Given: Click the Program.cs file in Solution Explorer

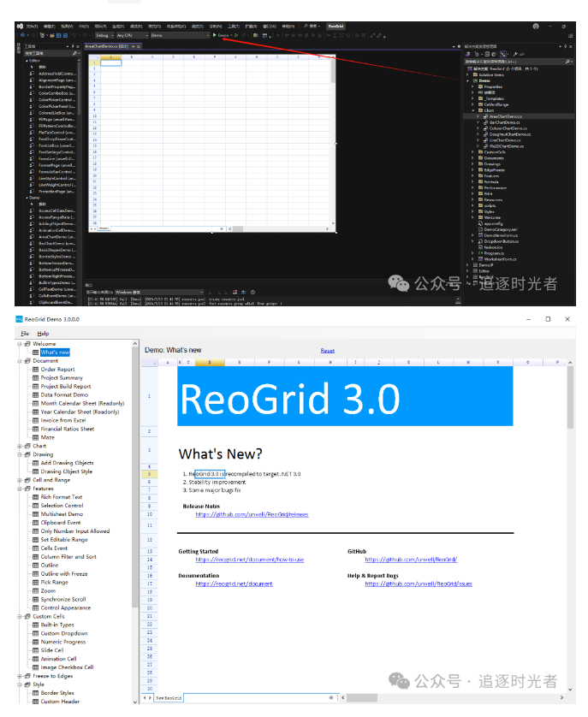Looking at the screenshot, I should point(494,253).
